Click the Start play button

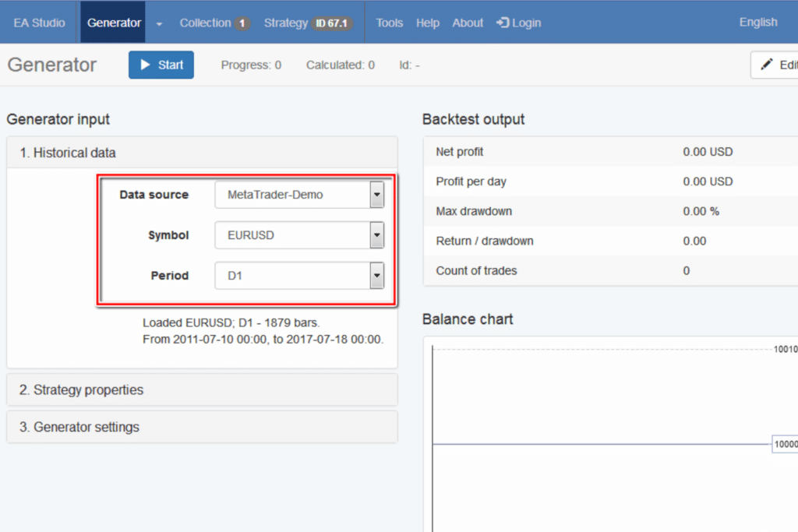point(161,65)
